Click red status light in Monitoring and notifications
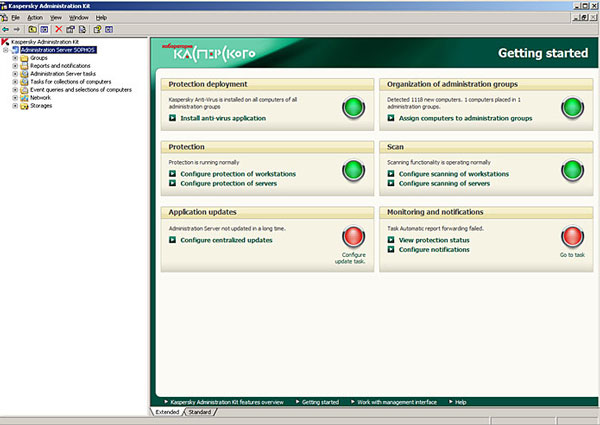This screenshot has height=425, width=600. pos(572,236)
